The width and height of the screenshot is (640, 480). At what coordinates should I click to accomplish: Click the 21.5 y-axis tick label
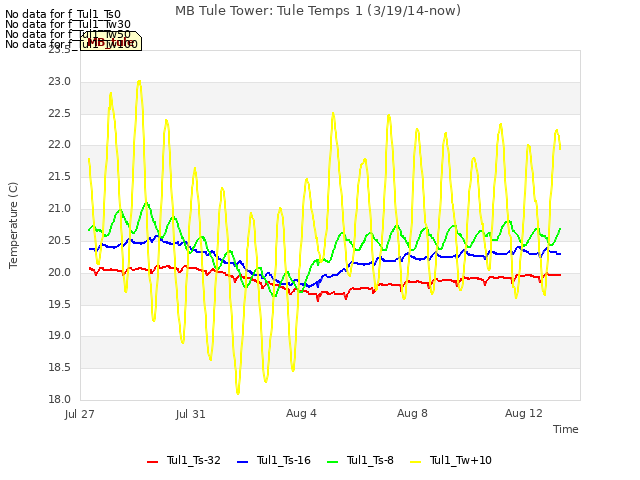(60, 176)
